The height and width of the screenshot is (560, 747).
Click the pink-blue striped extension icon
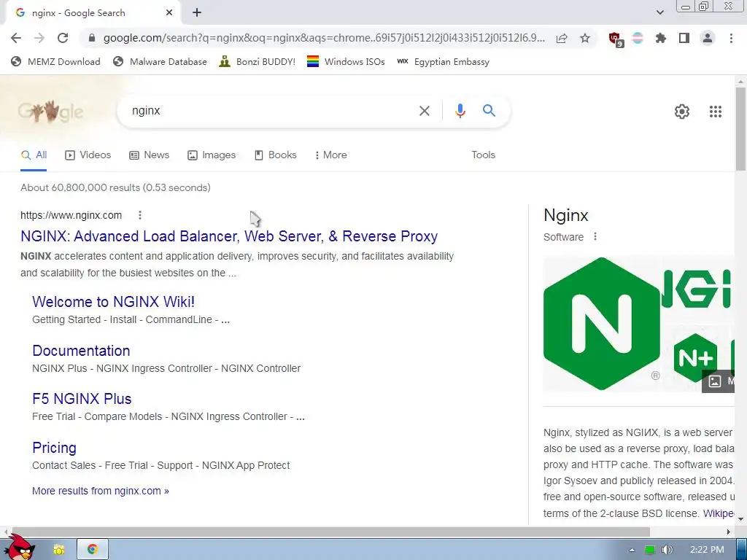click(638, 38)
